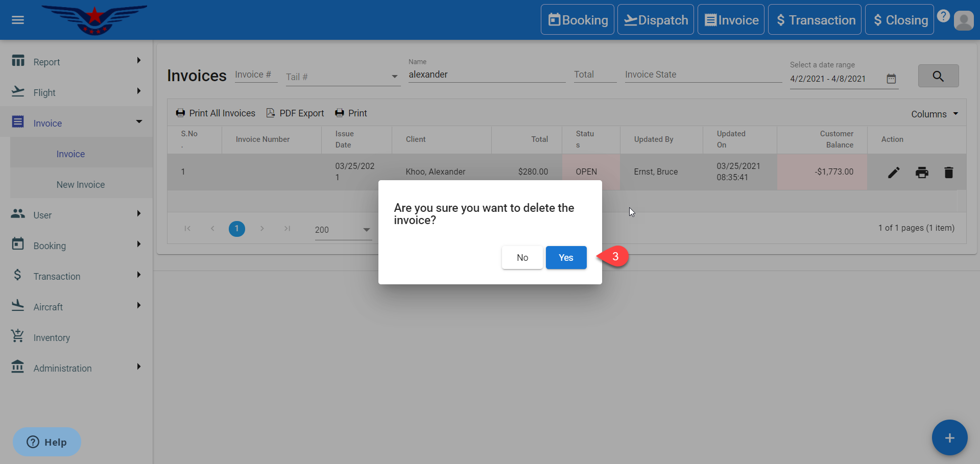Open the Columns dropdown
Screen dimensions: 980x464
[x=934, y=114]
